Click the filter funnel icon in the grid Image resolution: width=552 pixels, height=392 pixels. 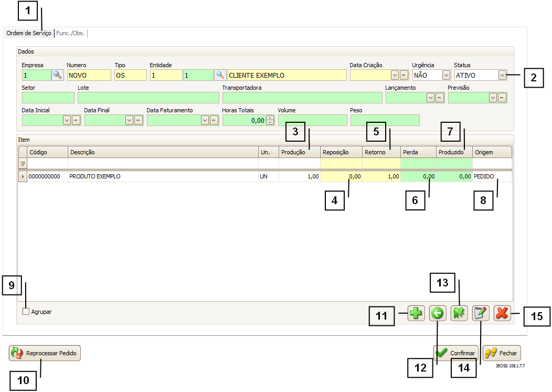tap(23, 164)
